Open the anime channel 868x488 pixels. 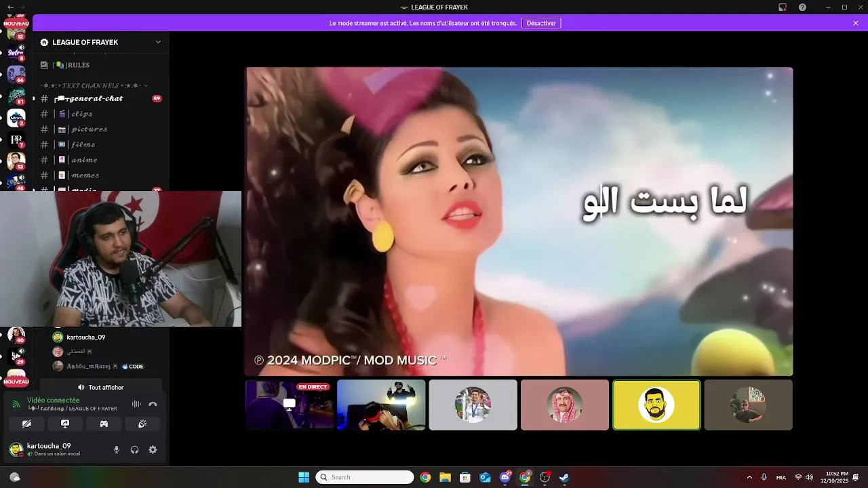coord(101,160)
